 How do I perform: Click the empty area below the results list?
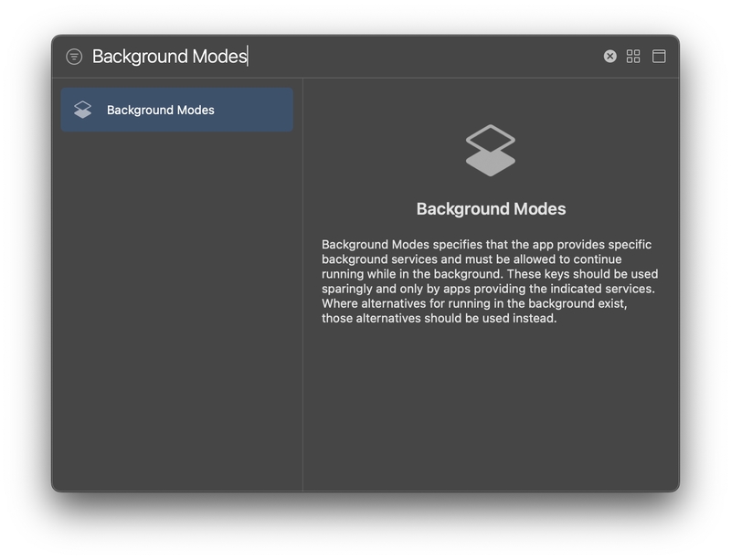(177, 311)
